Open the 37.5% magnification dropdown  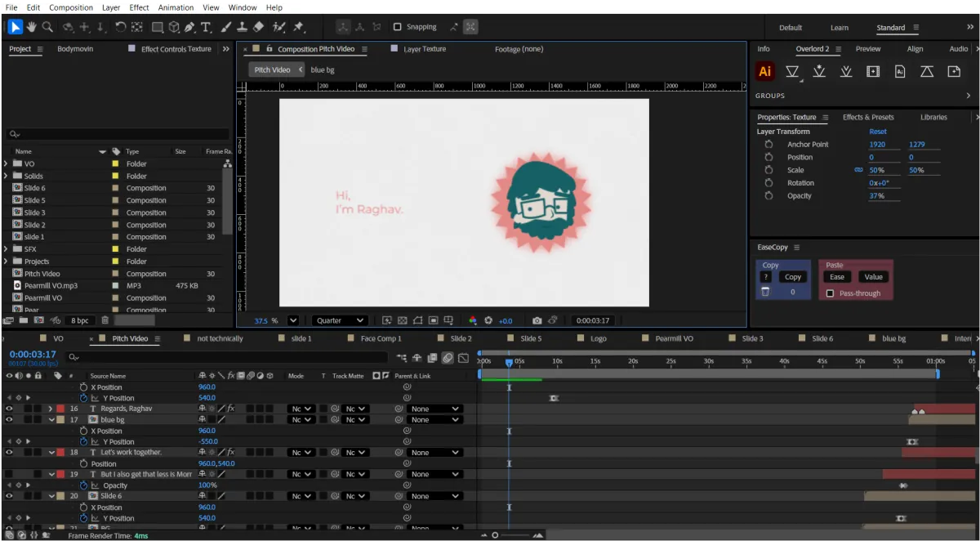point(292,320)
